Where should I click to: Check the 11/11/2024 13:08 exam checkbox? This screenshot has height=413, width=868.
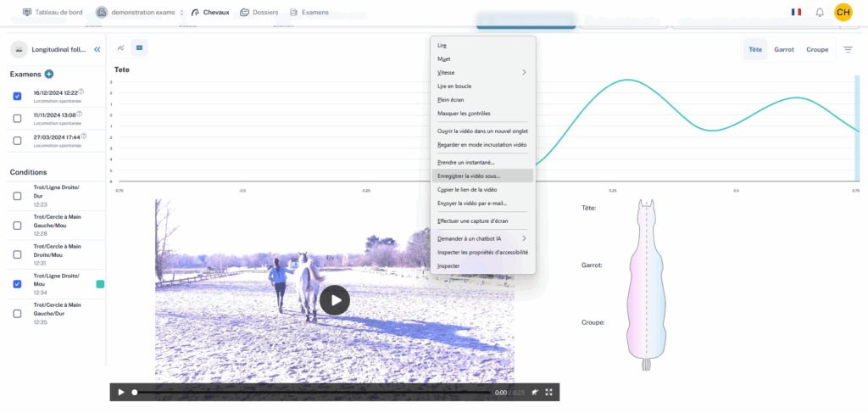(x=18, y=118)
